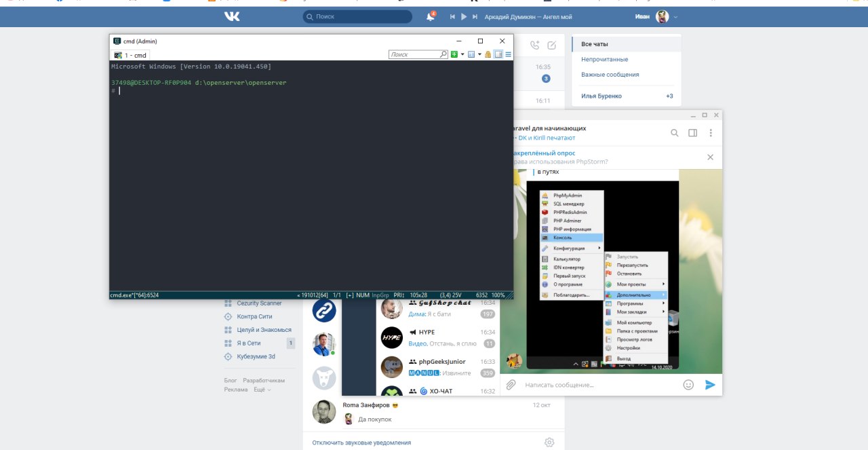The image size is (868, 450).
Task: Open the Реклама footer link
Action: 236,390
